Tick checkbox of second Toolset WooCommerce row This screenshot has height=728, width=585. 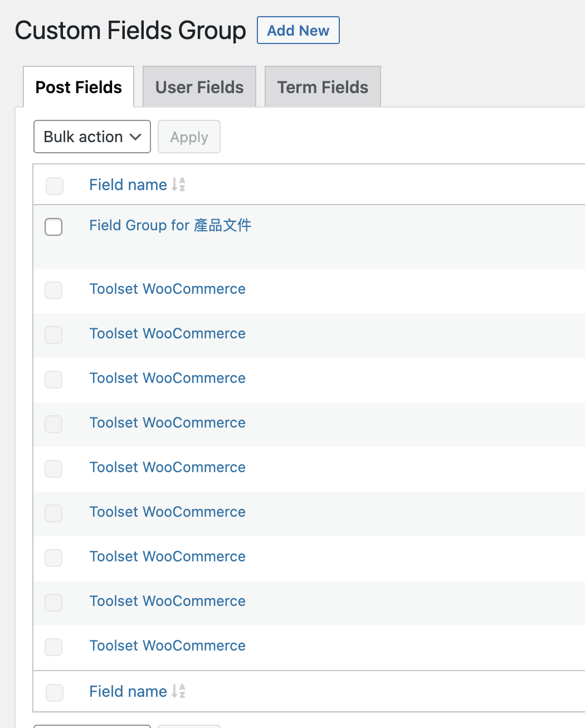53,334
